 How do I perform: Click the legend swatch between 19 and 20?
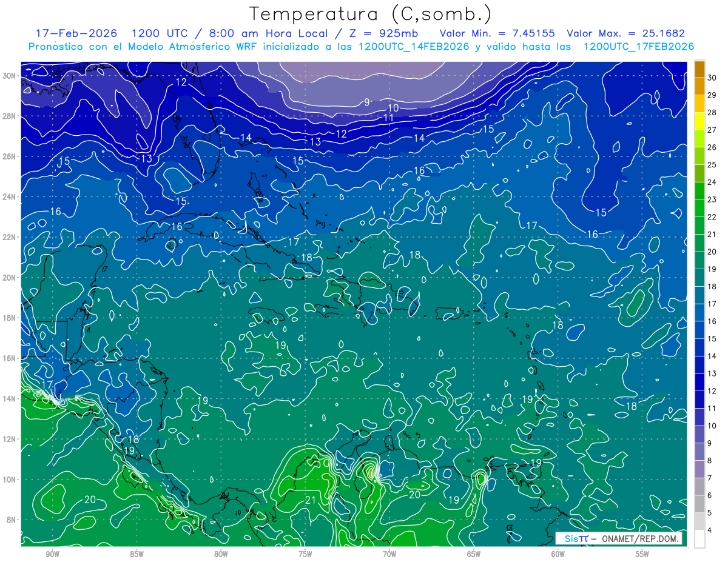700,260
